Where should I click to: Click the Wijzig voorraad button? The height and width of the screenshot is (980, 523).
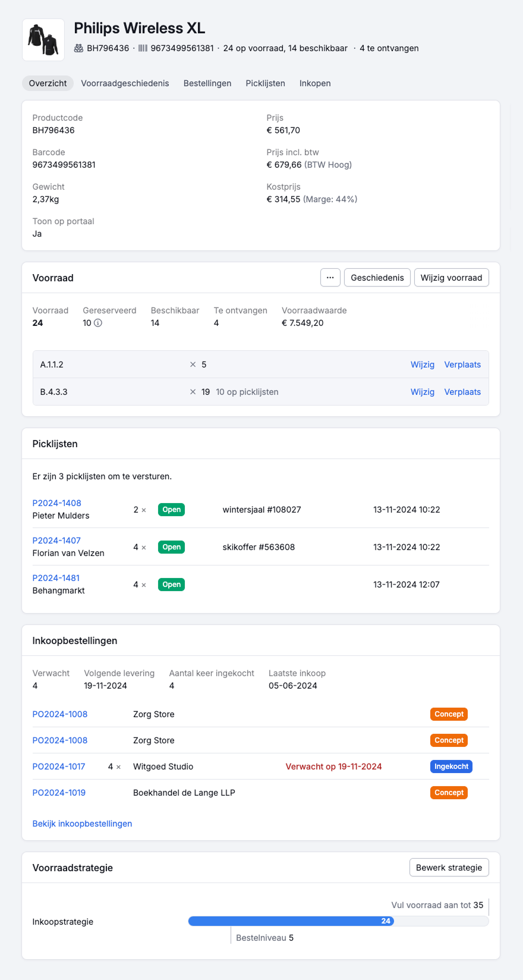tap(452, 278)
